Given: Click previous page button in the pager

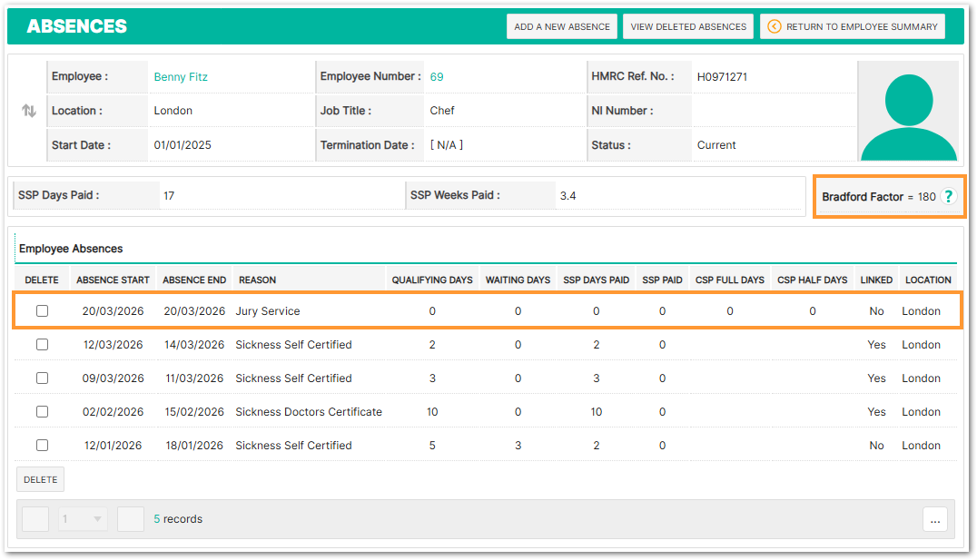Looking at the screenshot, I should [35, 519].
